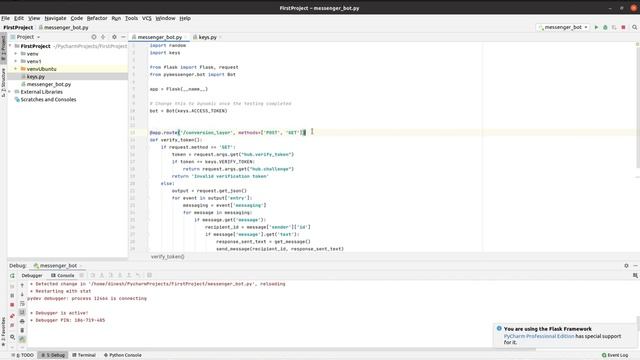Open the Run menu
This screenshot has width=640, height=360.
tap(116, 18)
